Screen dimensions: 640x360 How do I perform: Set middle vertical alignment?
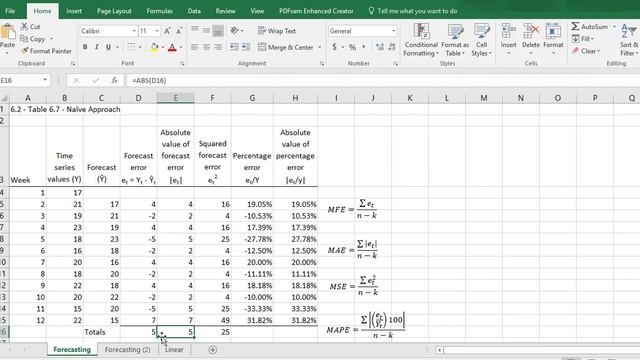[207, 30]
